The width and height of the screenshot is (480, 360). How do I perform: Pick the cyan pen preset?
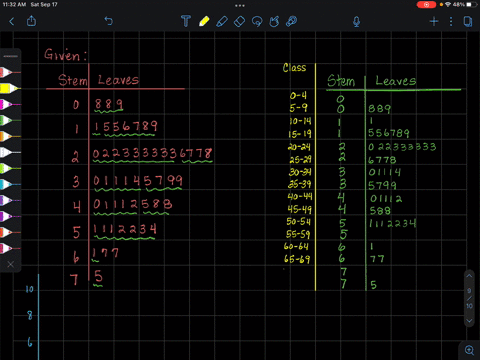[x=9, y=184]
